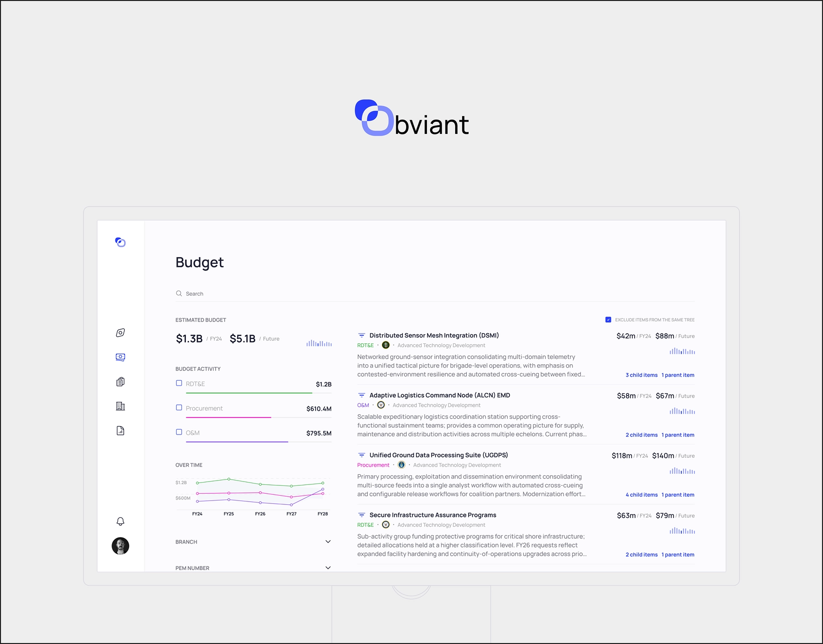Open Unified Ground Data Processing Suite (UGDPS)
The height and width of the screenshot is (644, 823).
[x=439, y=455]
